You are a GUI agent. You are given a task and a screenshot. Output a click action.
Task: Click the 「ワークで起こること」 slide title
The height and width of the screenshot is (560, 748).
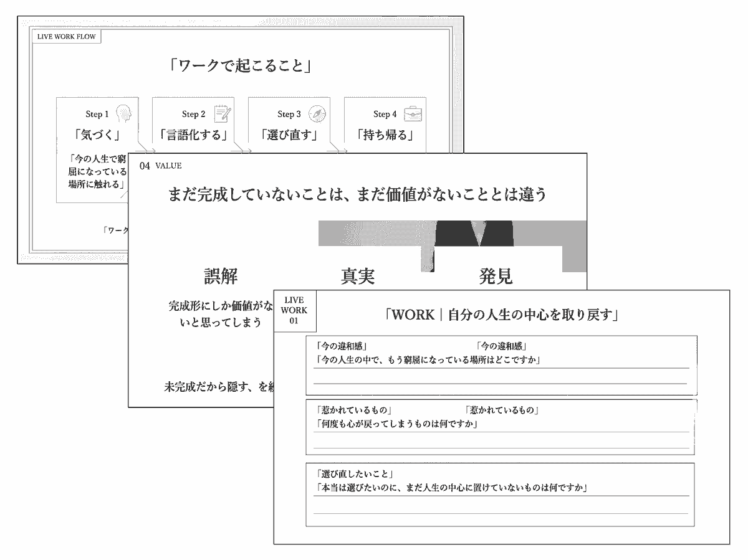(240, 65)
